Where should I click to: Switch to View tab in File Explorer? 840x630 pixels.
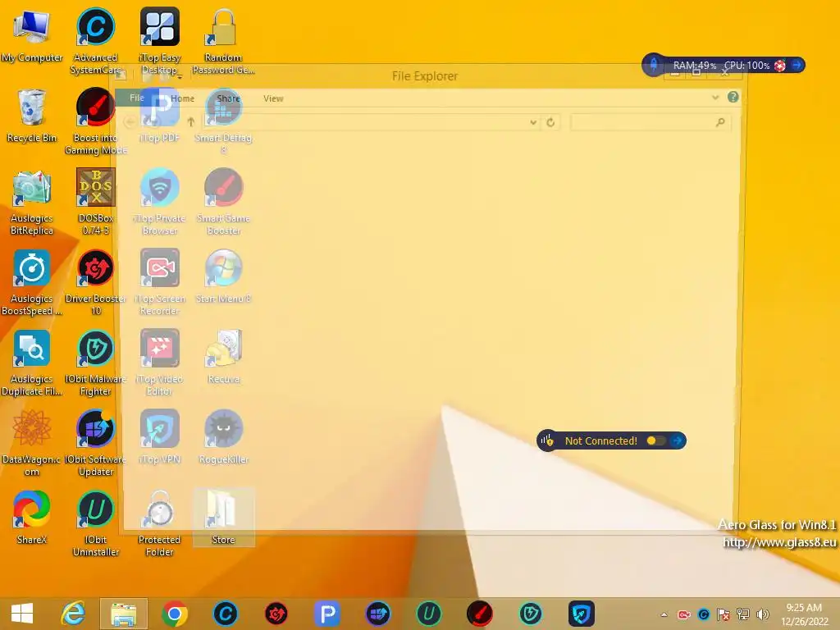(x=273, y=98)
